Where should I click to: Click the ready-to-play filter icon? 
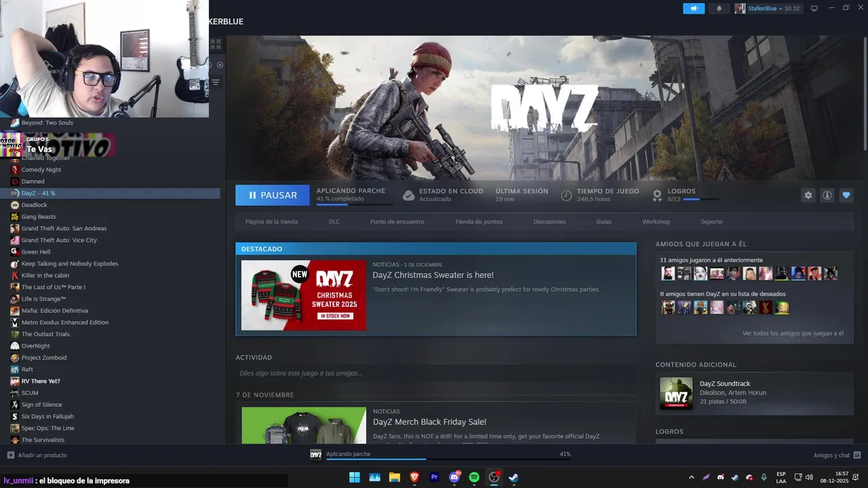220,64
